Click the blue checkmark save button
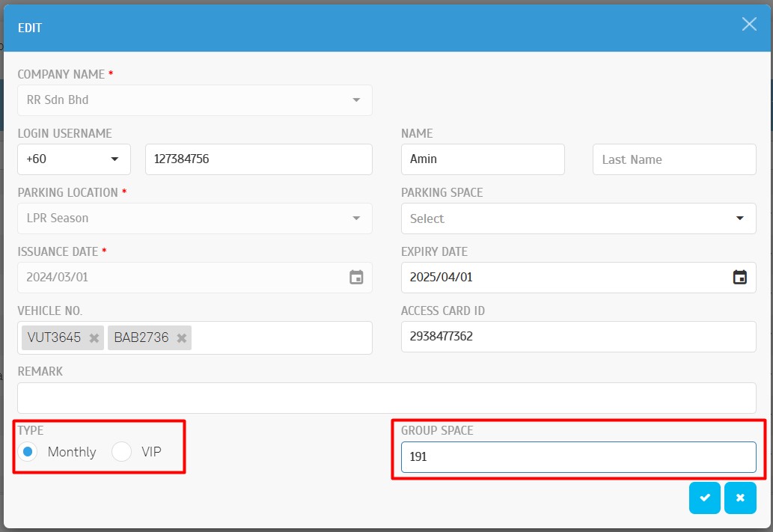 [x=704, y=498]
